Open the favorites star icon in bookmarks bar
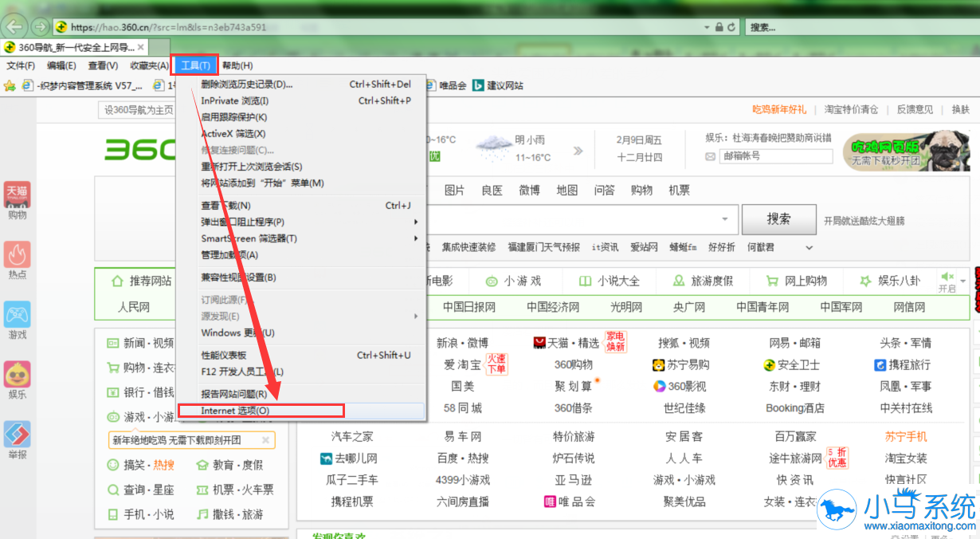Image resolution: width=980 pixels, height=539 pixels. [x=10, y=85]
